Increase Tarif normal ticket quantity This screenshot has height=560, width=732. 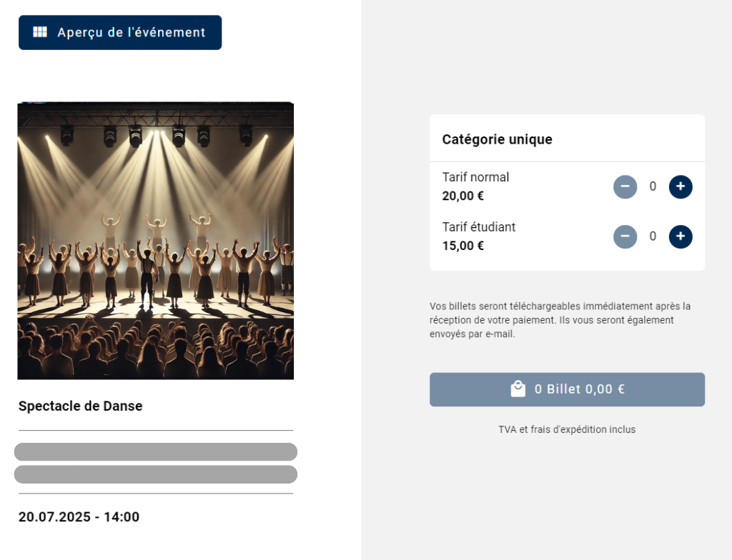point(681,187)
